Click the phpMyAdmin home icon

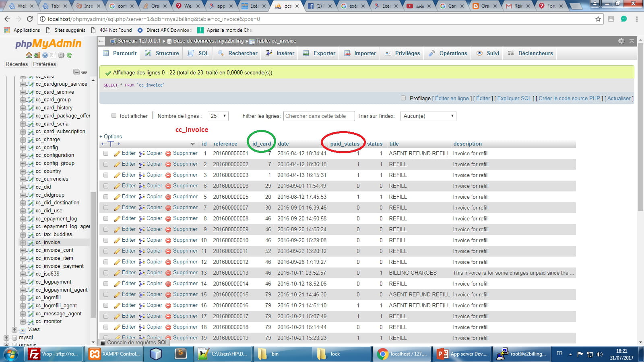pos(29,55)
